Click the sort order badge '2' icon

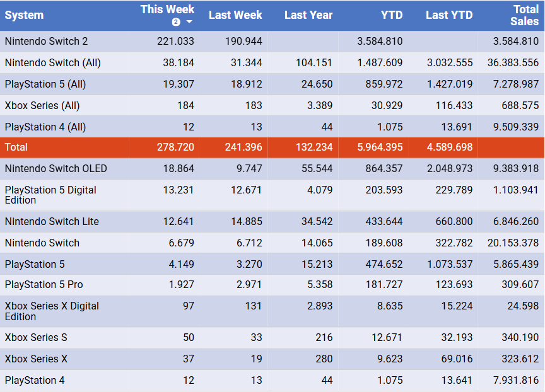pyautogui.click(x=176, y=22)
